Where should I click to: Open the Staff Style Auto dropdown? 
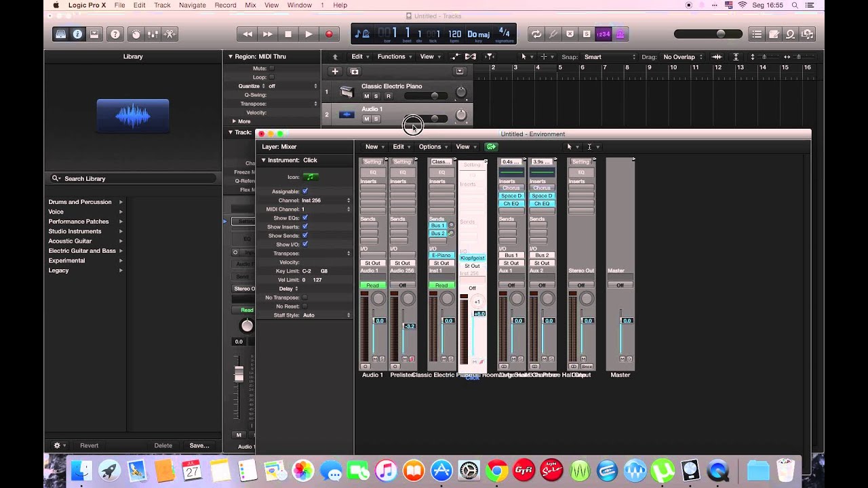click(326, 315)
